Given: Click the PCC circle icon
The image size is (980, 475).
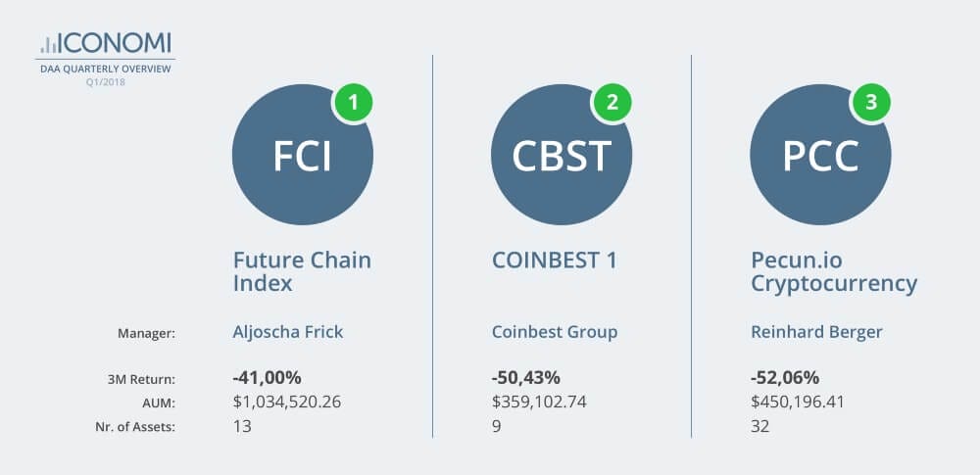Looking at the screenshot, I should (820, 158).
